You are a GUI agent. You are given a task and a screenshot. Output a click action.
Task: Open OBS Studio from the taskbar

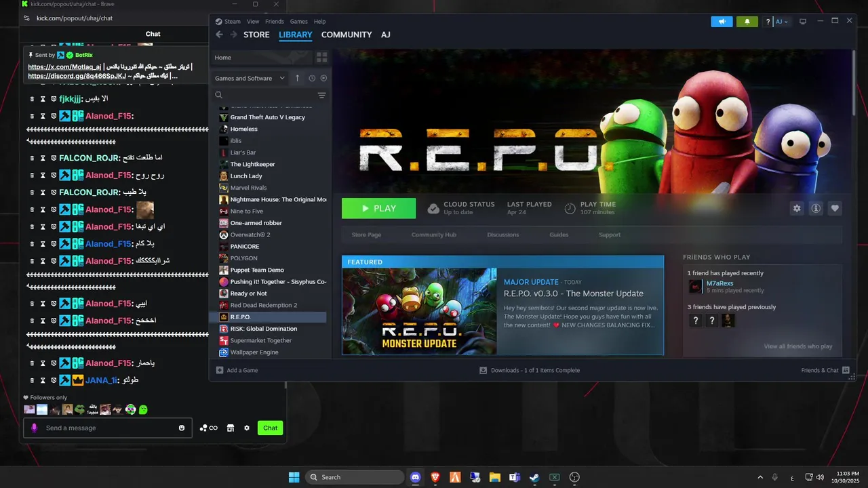point(574,477)
